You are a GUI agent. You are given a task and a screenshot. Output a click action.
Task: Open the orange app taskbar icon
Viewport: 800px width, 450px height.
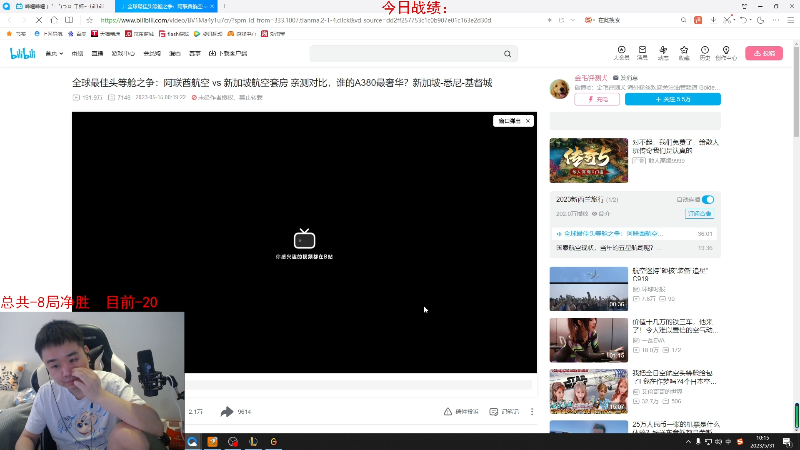click(212, 441)
